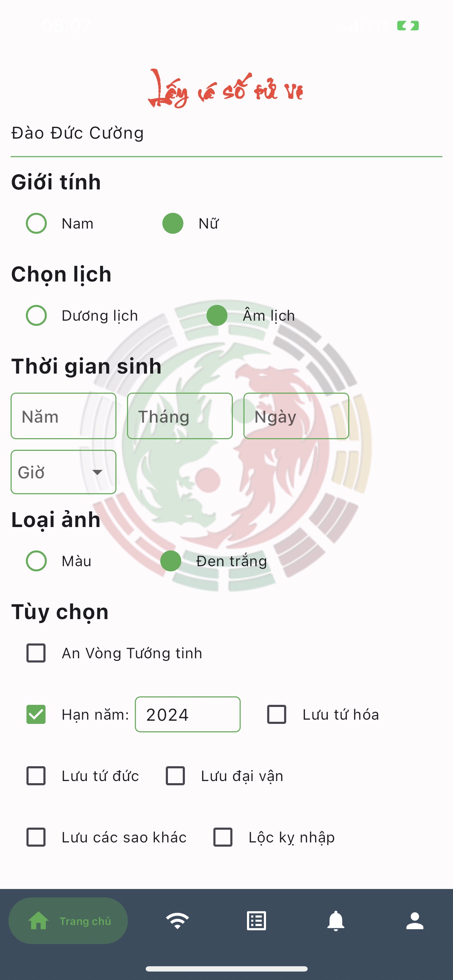The width and height of the screenshot is (453, 980).
Task: Tap the Trang chủ home icon
Action: pos(38,921)
